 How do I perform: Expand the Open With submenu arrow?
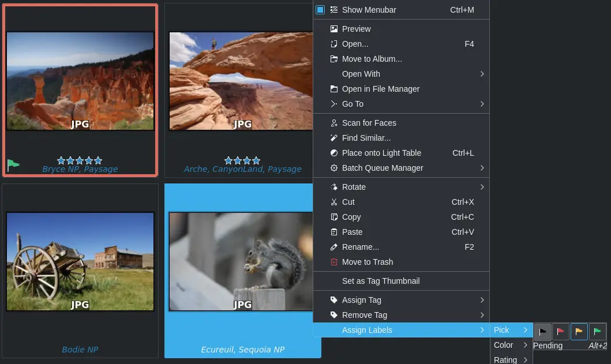482,74
